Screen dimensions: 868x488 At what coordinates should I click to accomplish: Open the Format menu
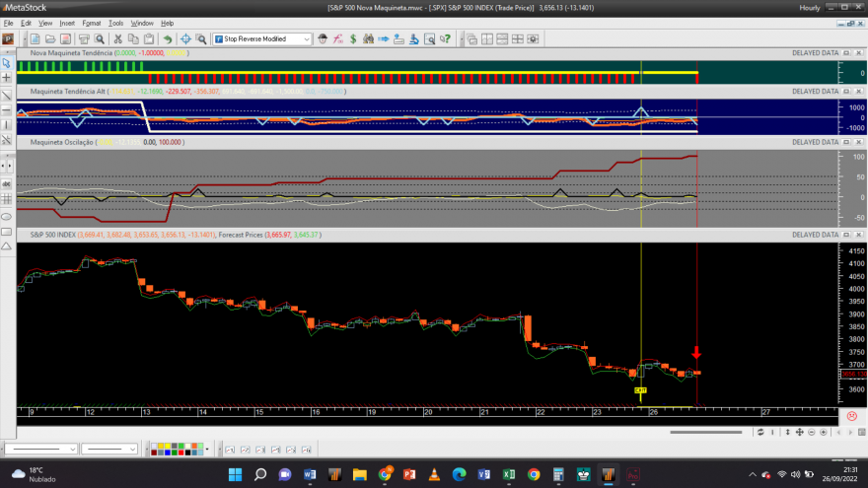92,24
